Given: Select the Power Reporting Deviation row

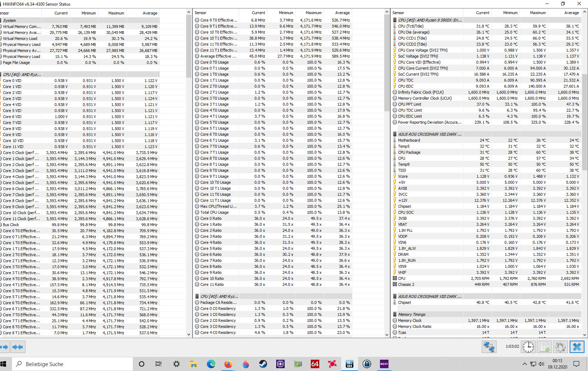Looking at the screenshot, I should click(487, 122).
